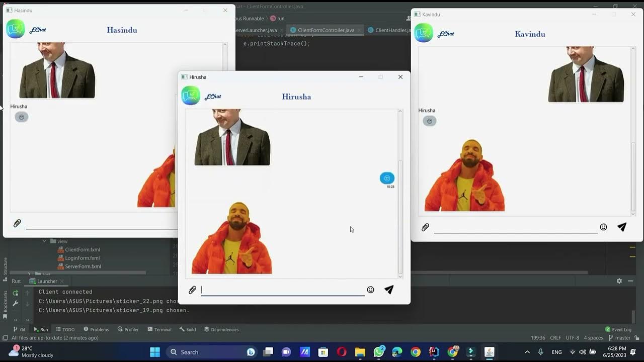
Task: Send the message in the Hirusha window
Action: (x=389, y=290)
